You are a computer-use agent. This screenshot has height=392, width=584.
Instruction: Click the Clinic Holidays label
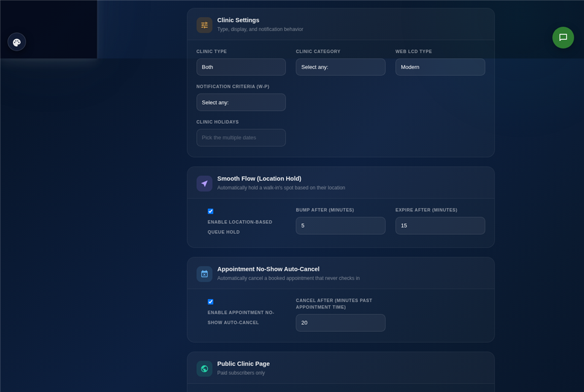coord(217,122)
